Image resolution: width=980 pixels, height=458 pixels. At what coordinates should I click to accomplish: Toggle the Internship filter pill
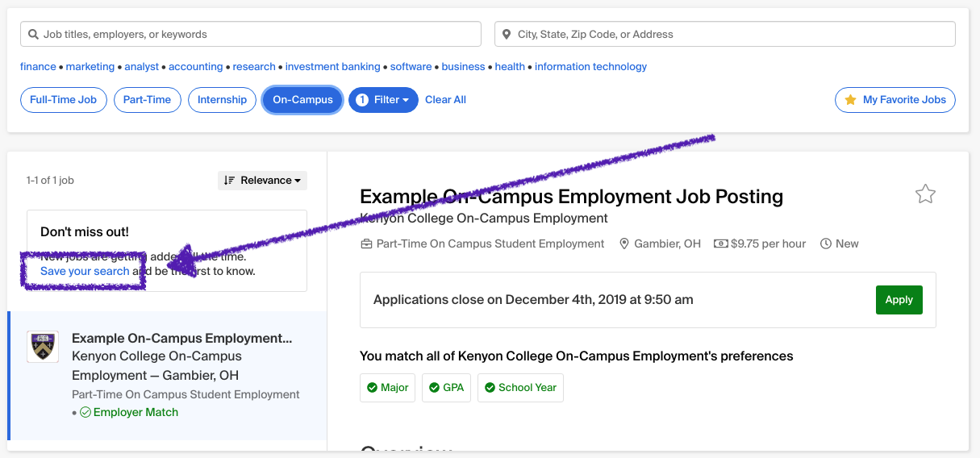(x=222, y=100)
